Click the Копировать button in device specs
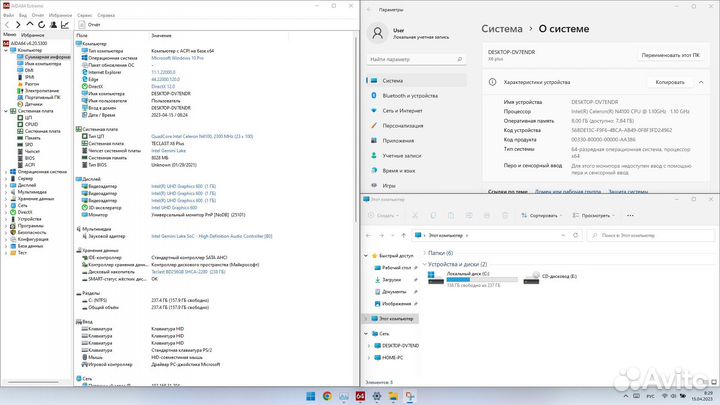Screen dimensions: 720x405 click(x=670, y=82)
